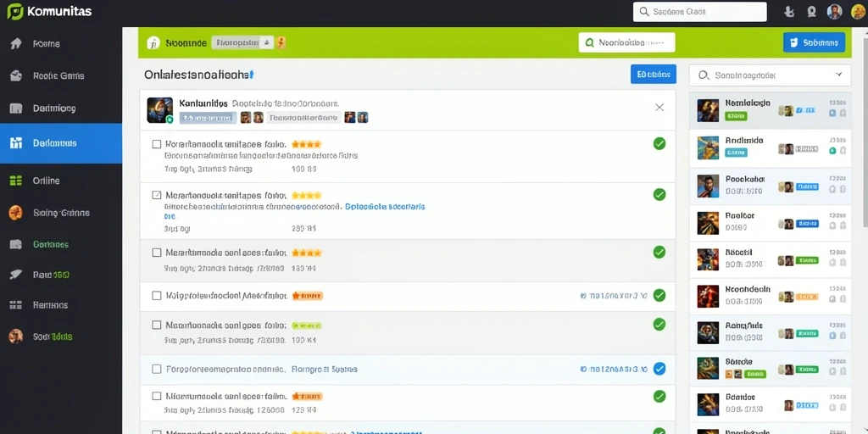Click the round info icon in green banner

click(153, 43)
